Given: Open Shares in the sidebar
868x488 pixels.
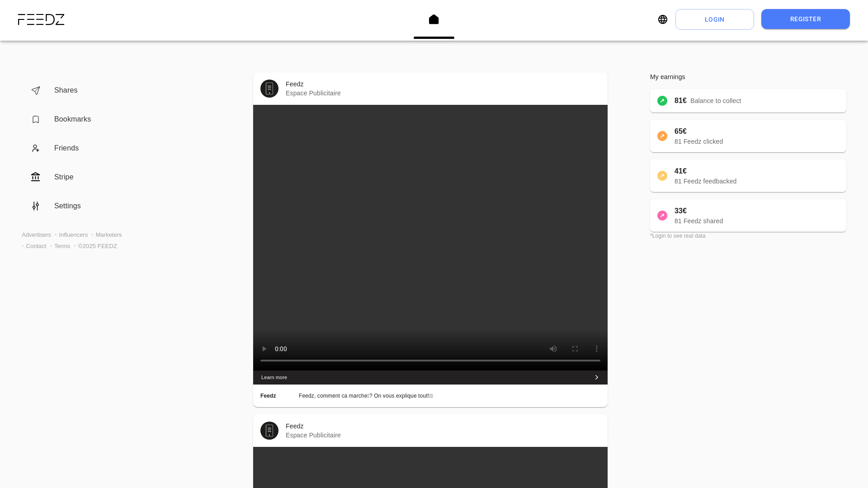Looking at the screenshot, I should coord(66,90).
